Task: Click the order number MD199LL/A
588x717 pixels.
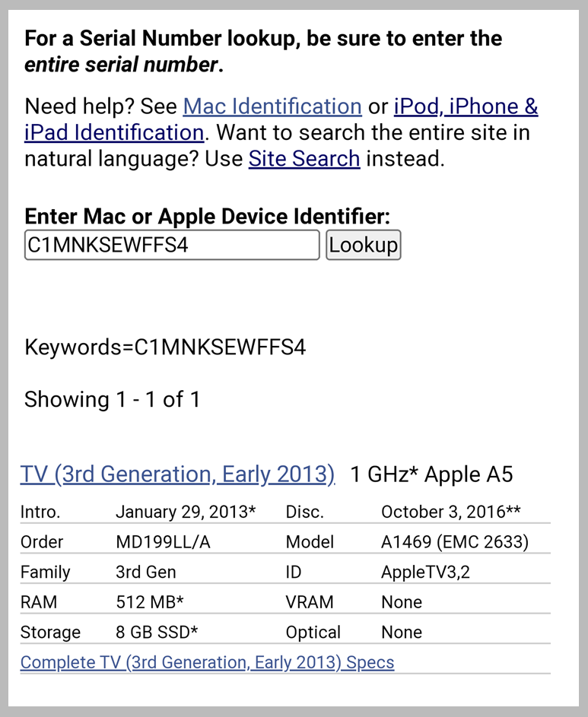Action: pyautogui.click(x=163, y=542)
